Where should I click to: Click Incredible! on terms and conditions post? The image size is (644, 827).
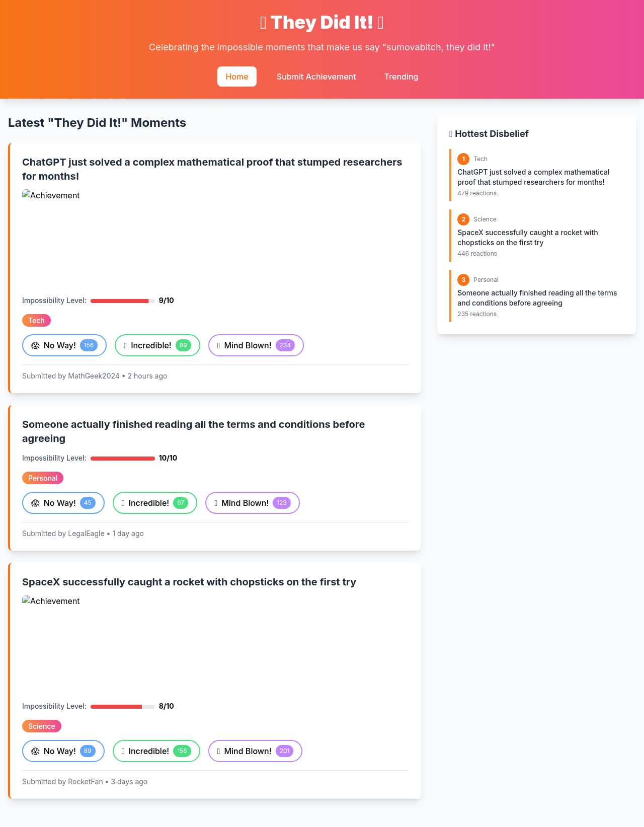click(154, 503)
